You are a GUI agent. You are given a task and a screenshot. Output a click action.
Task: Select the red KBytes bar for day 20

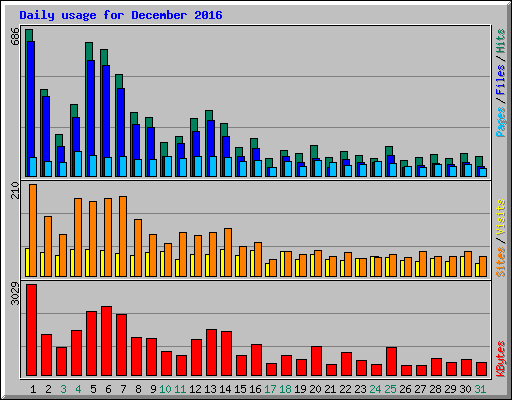pyautogui.click(x=317, y=361)
